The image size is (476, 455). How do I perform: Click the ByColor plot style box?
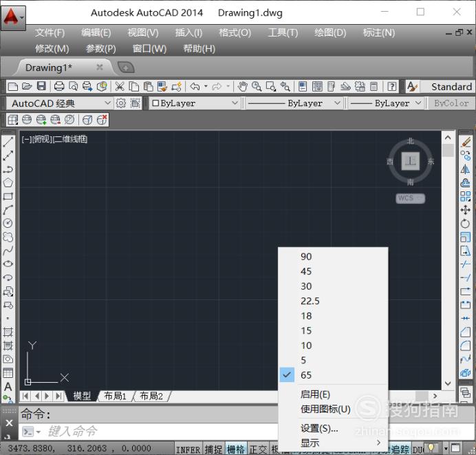(452, 103)
